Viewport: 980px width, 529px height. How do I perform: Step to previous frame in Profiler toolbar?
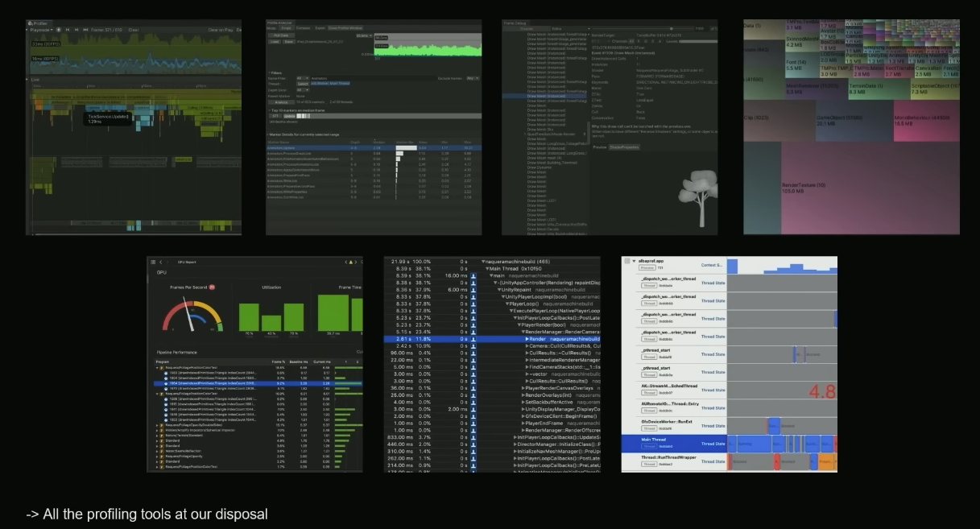pyautogui.click(x=68, y=30)
